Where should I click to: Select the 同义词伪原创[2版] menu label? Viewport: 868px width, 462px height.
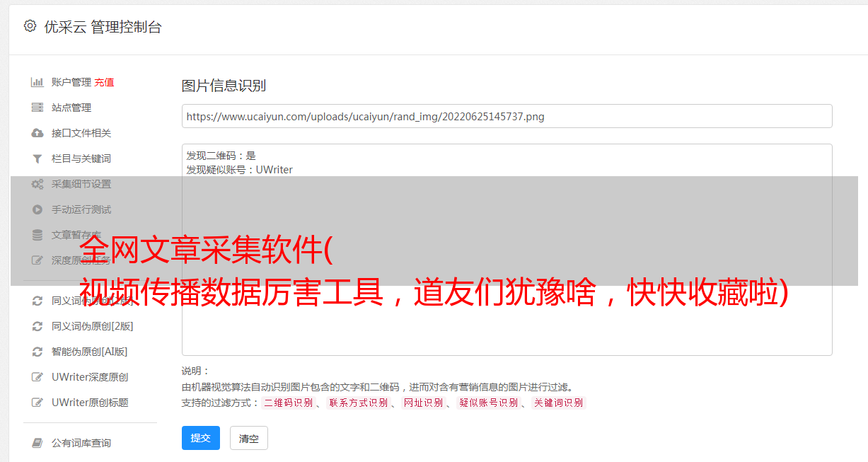click(93, 326)
